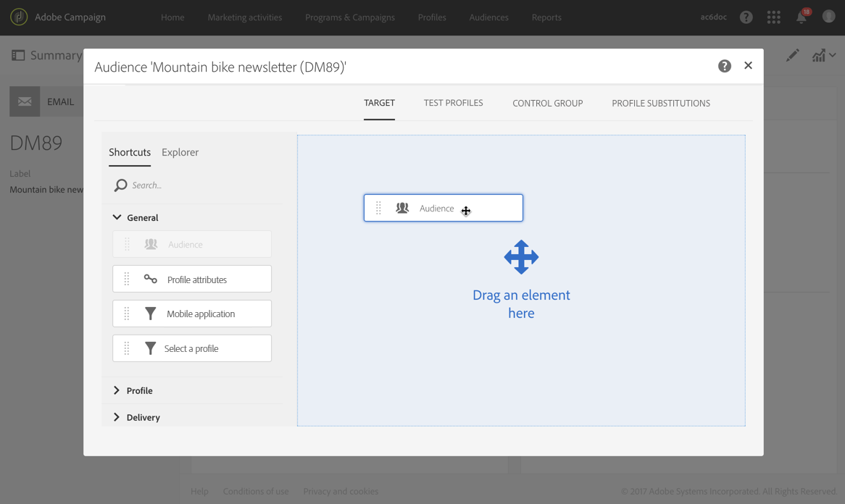The height and width of the screenshot is (504, 845).
Task: Expand the Profile section
Action: click(133, 390)
